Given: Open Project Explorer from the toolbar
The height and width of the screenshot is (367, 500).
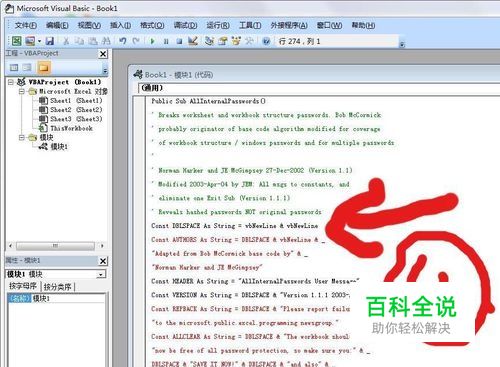Looking at the screenshot, I should pos(209,41).
